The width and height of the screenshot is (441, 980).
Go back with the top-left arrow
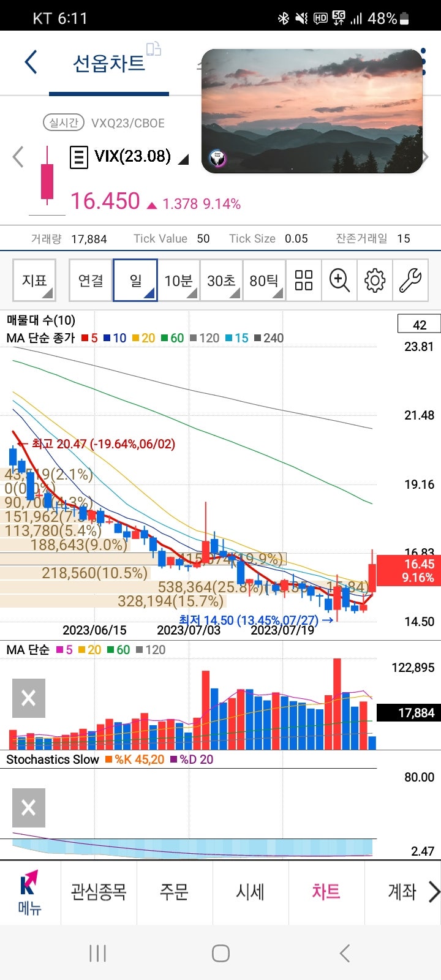click(x=31, y=62)
